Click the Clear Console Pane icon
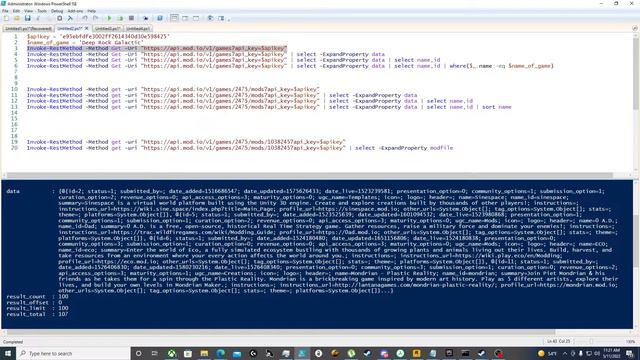This screenshot has height=360, width=640. [x=70, y=18]
